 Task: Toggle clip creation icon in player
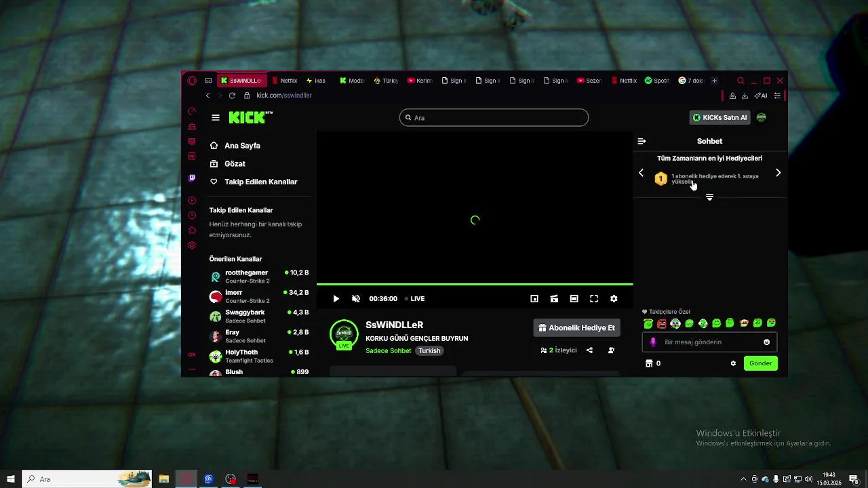click(x=554, y=299)
